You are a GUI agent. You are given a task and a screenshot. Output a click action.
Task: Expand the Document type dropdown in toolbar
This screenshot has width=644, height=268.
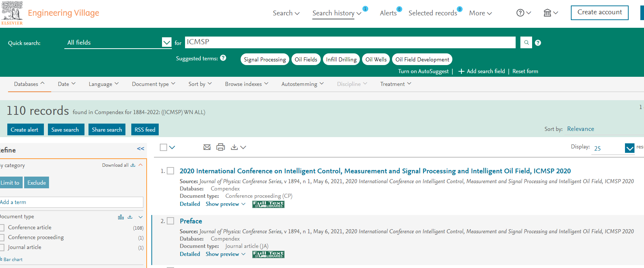pos(154,84)
